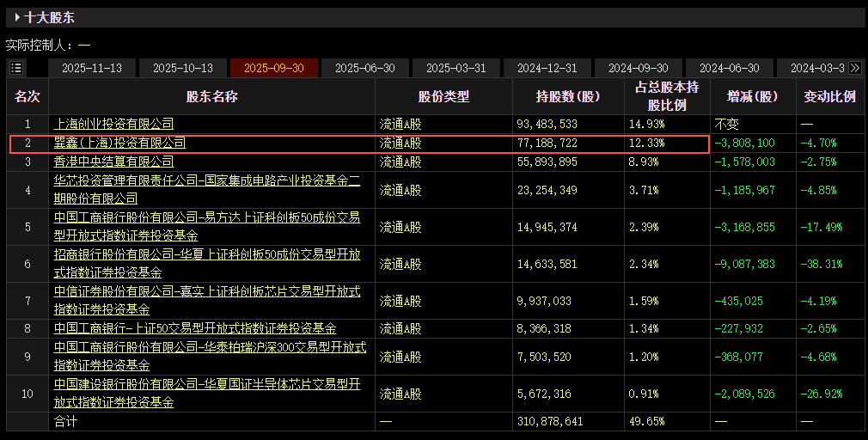Switch to the 2024-06-30 date tab

[x=729, y=68]
